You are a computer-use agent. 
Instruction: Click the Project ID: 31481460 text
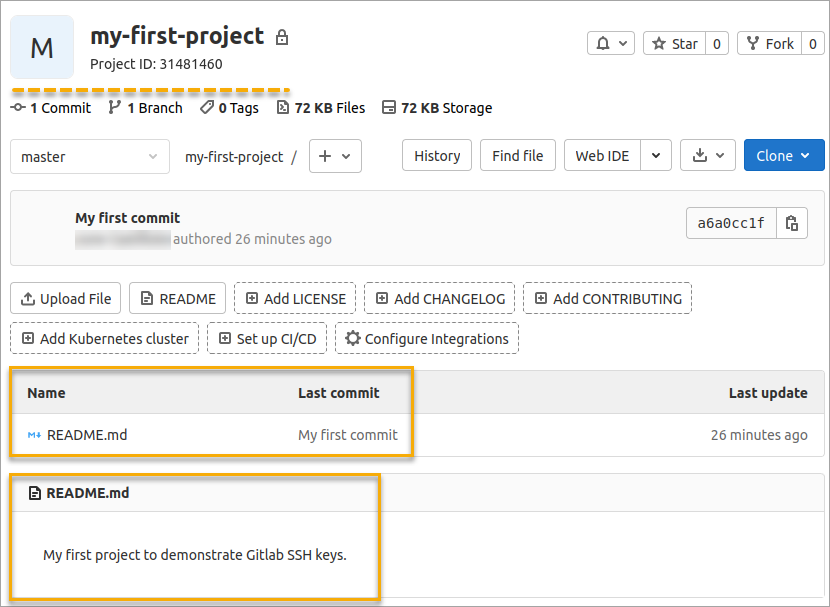[x=156, y=64]
